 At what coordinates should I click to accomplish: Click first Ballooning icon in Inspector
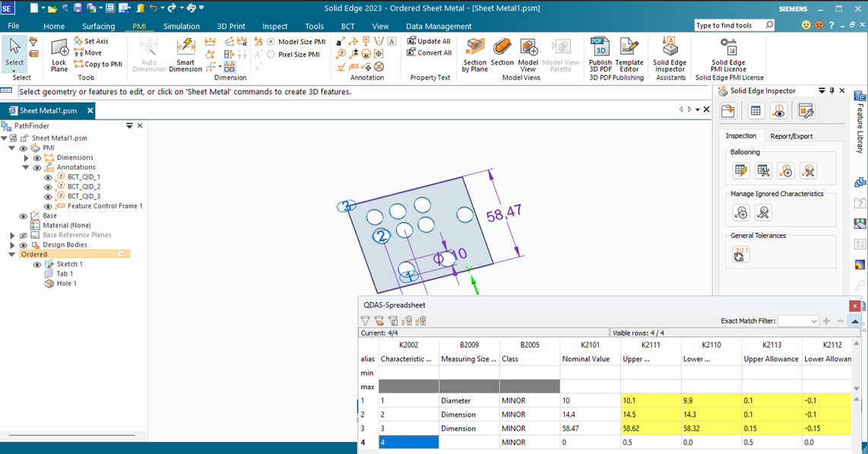tap(740, 170)
